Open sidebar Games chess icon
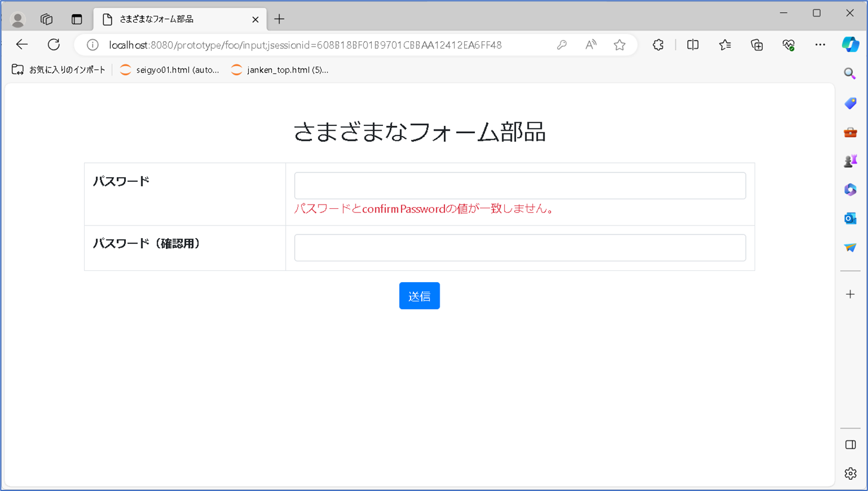Image resolution: width=868 pixels, height=491 pixels. tap(850, 160)
